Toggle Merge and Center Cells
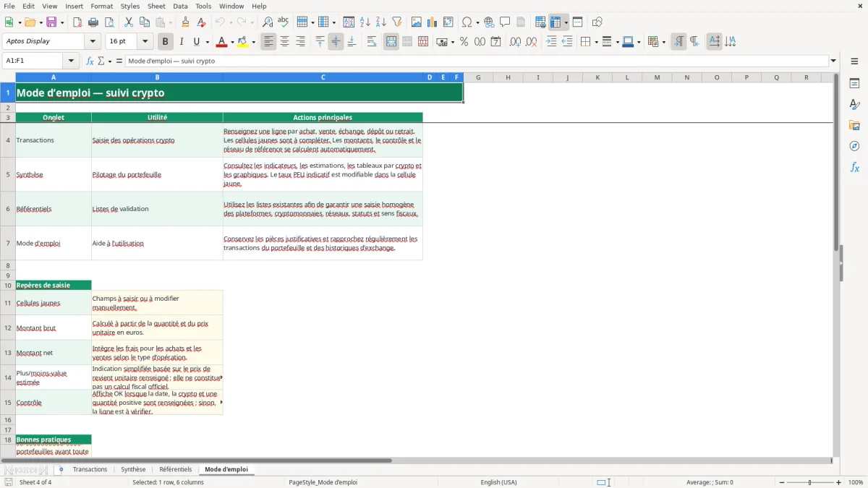Image resolution: width=868 pixels, height=488 pixels. click(391, 42)
